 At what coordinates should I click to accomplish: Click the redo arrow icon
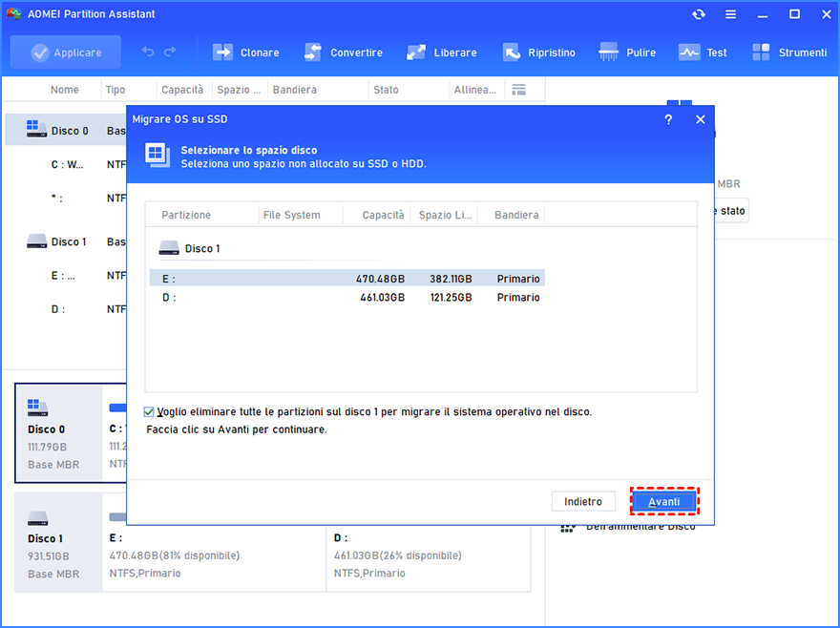[170, 52]
